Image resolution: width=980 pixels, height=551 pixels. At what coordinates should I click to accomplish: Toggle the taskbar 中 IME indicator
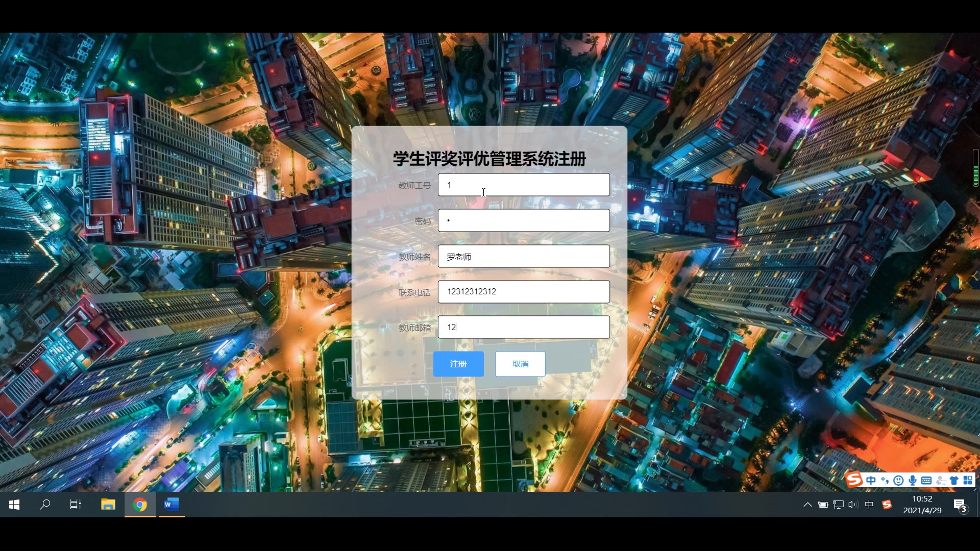(x=869, y=505)
